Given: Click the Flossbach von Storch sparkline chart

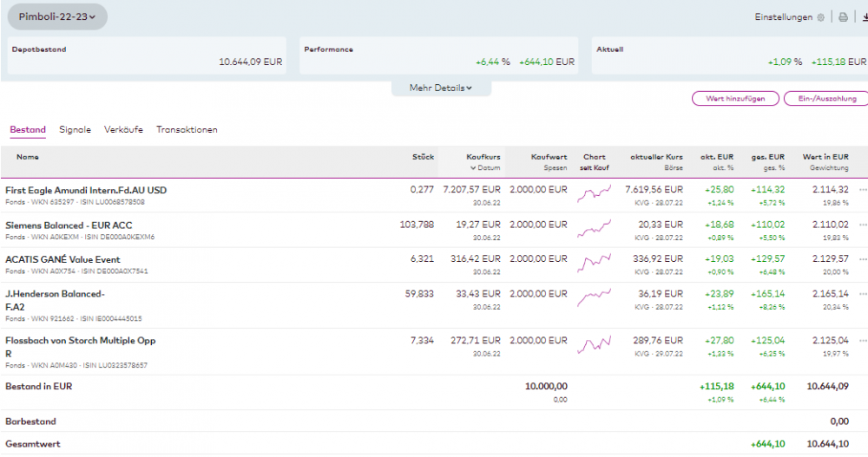Looking at the screenshot, I should [595, 345].
